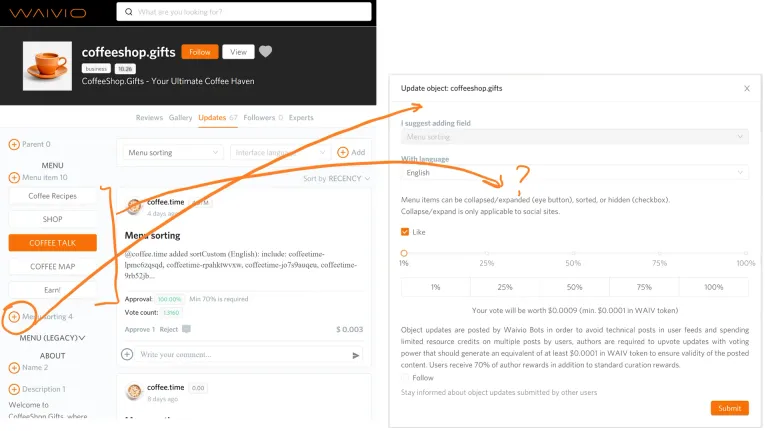The height and width of the screenshot is (431, 768).
Task: Click the plus icon beside Description
Action: pyautogui.click(x=14, y=389)
